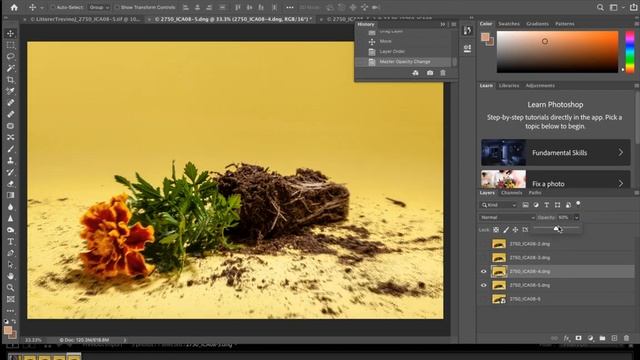This screenshot has height=360, width=640.
Task: Open the Move tool preset picker arrow
Action: (x=41, y=7)
